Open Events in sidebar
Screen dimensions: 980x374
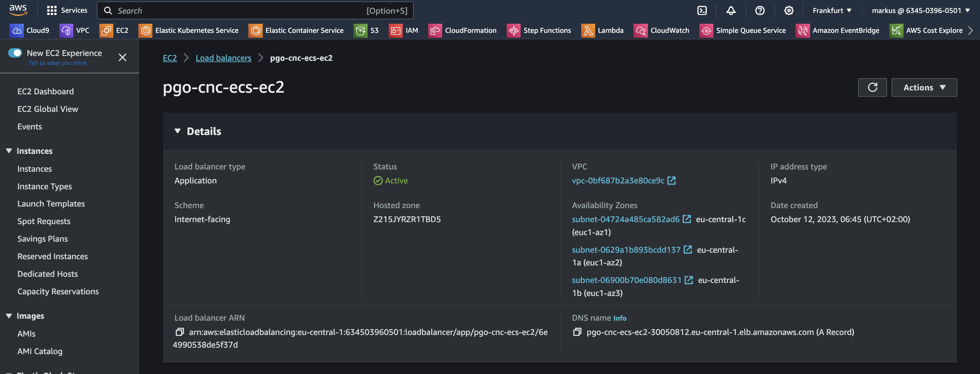coord(30,127)
